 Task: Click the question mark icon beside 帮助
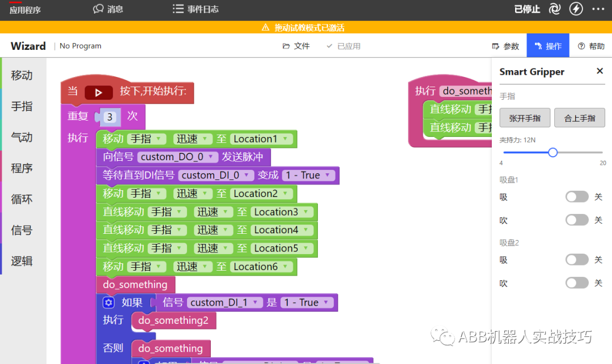pos(581,46)
